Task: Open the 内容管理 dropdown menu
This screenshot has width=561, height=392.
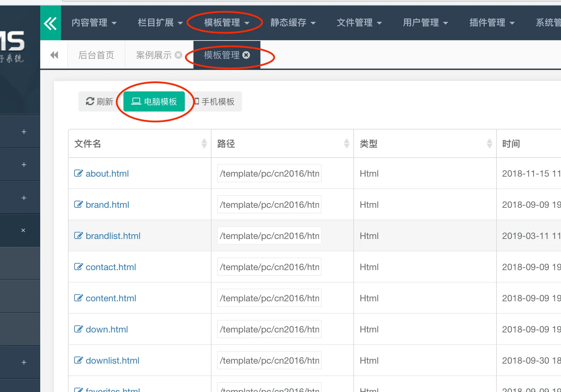Action: pyautogui.click(x=94, y=23)
